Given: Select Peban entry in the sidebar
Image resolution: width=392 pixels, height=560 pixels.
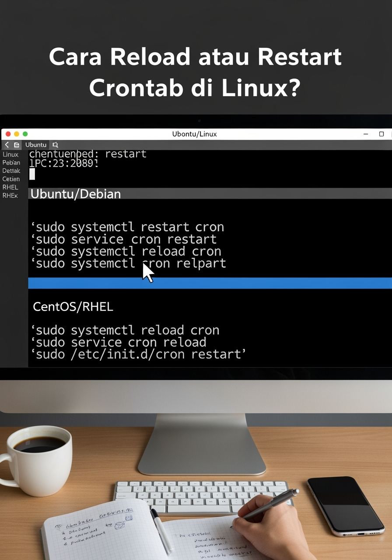Looking at the screenshot, I should 11,163.
